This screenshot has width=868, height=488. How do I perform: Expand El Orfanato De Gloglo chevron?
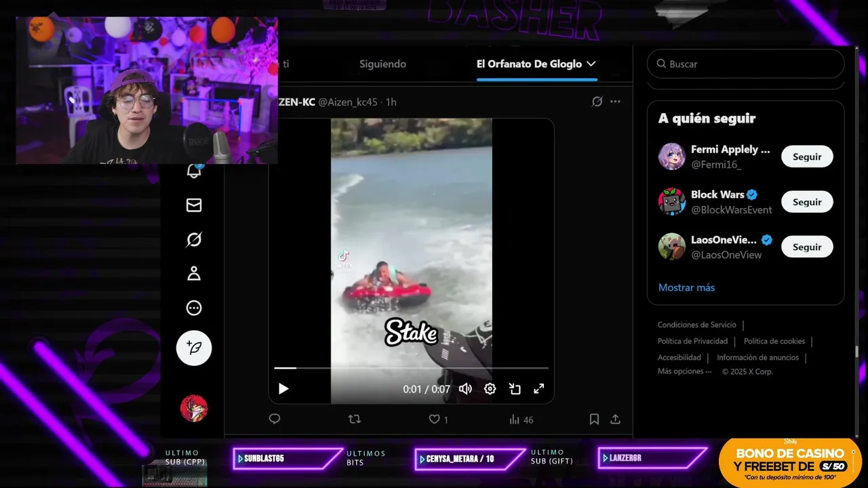pos(591,64)
